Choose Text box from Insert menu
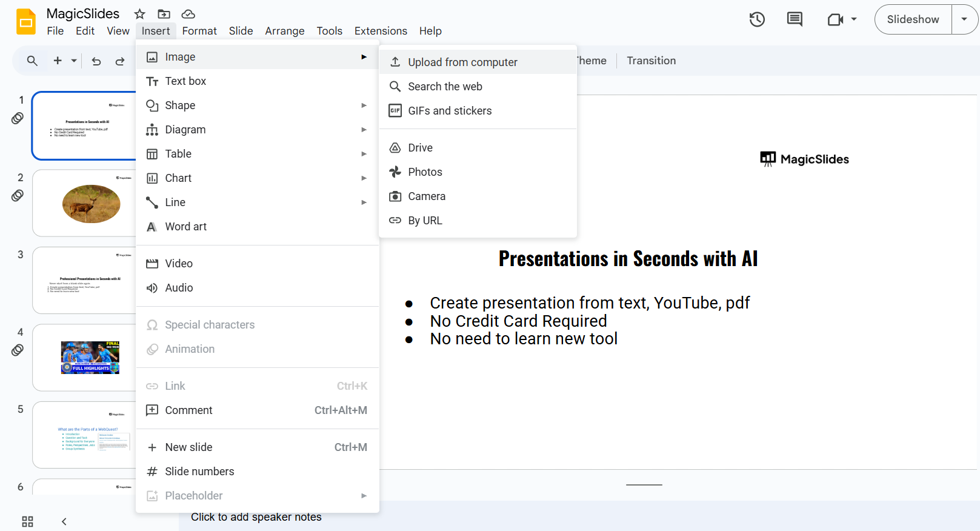This screenshot has height=531, width=980. pyautogui.click(x=258, y=81)
